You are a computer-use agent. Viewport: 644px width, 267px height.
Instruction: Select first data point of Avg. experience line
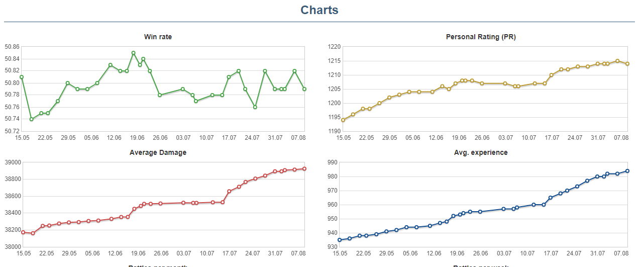340,240
